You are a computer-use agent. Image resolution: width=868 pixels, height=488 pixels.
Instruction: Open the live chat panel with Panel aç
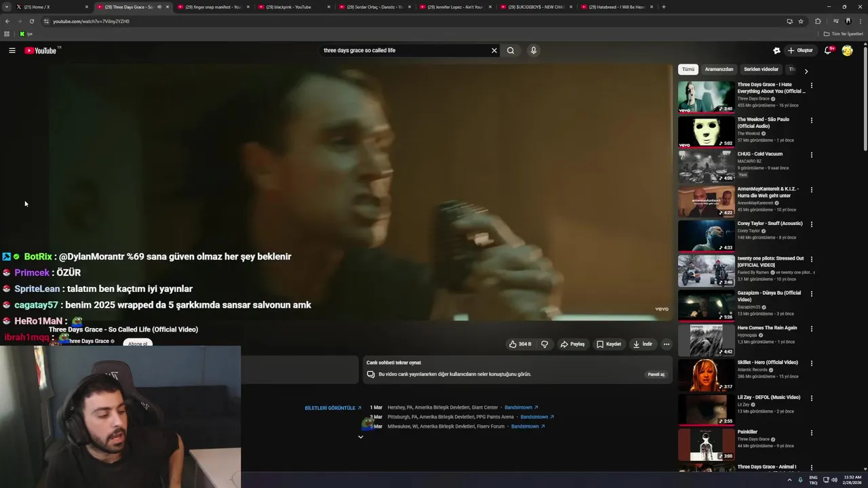pos(656,374)
